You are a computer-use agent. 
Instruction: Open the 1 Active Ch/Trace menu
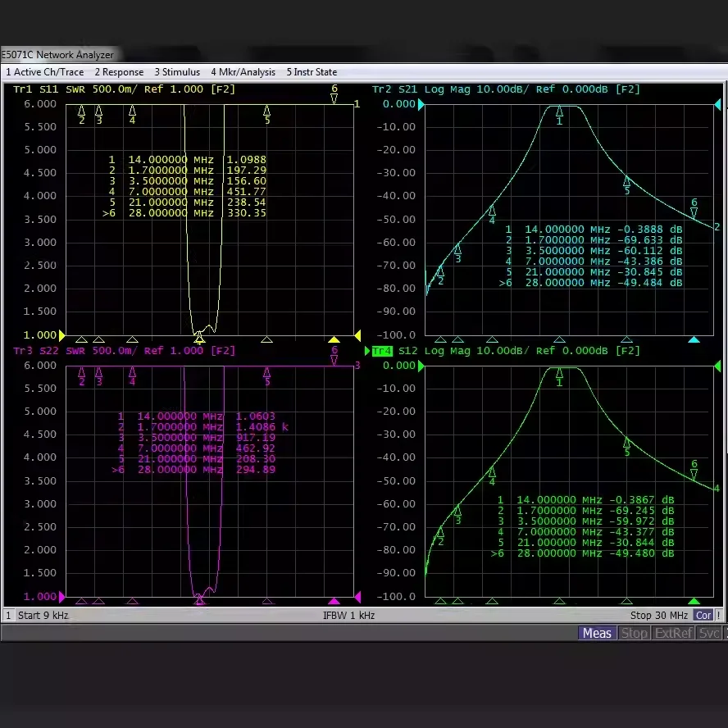[x=45, y=72]
